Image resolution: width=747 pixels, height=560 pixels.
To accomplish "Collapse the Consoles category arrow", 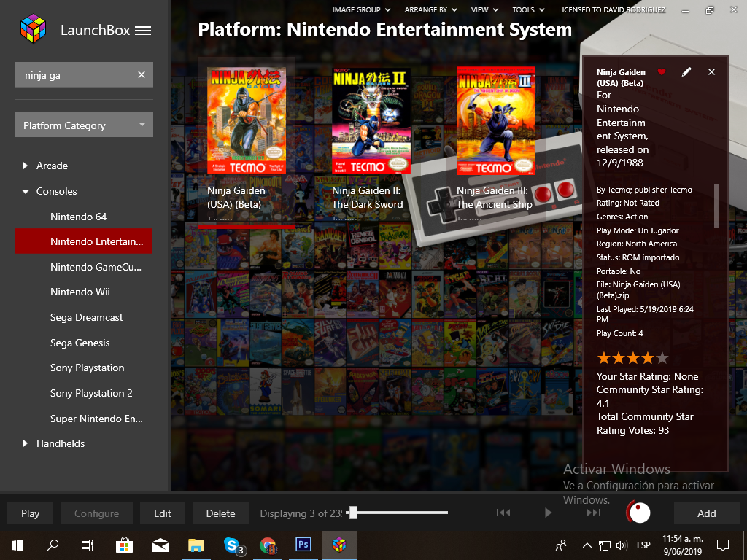I will pos(26,192).
